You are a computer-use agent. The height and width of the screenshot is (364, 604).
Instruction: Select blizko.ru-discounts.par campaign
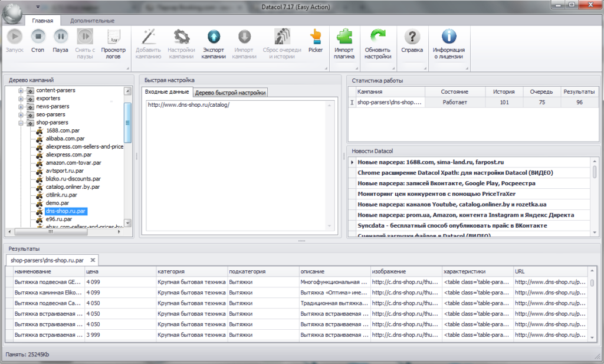[x=73, y=179]
